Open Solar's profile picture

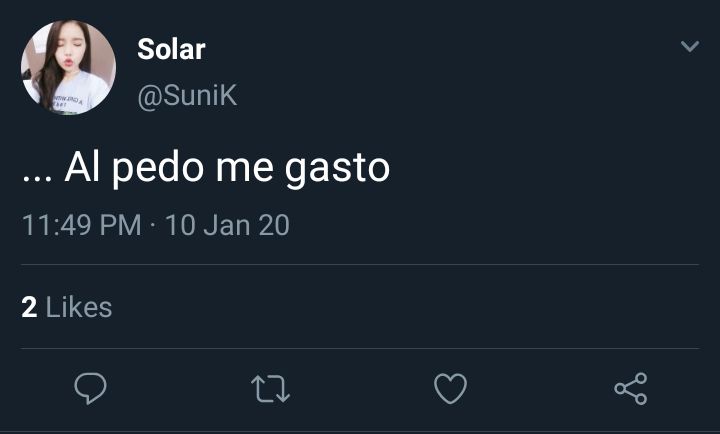[68, 67]
